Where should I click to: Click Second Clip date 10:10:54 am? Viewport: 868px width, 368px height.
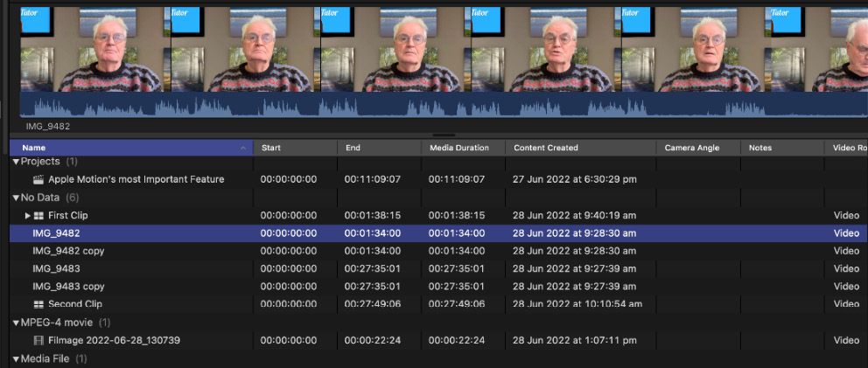coord(577,304)
